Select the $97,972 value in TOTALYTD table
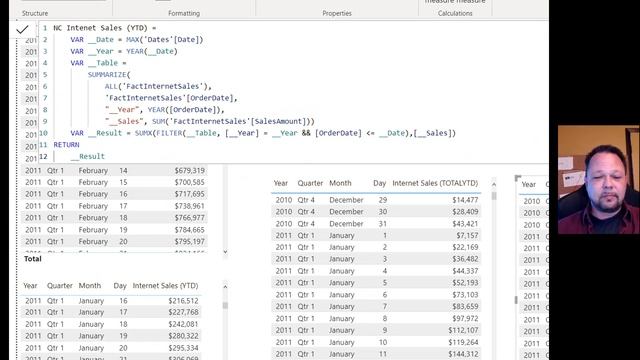Image resolution: width=640 pixels, height=360 pixels. [x=465, y=318]
